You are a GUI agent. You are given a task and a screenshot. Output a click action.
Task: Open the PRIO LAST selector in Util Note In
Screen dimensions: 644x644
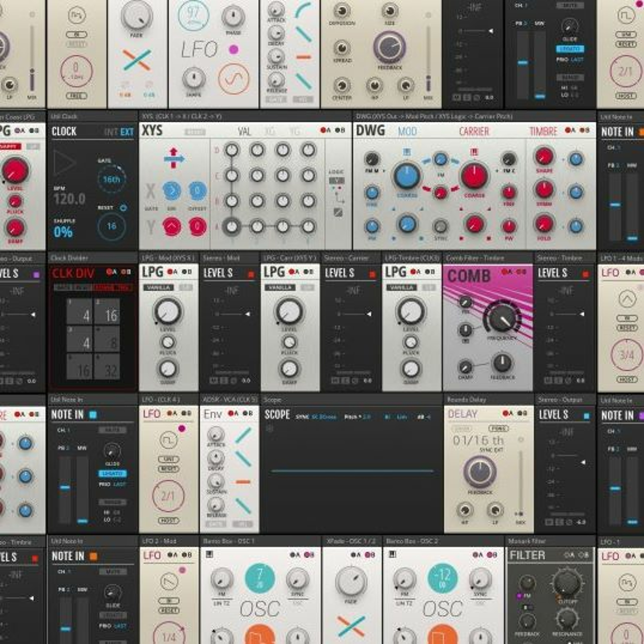pos(112,484)
